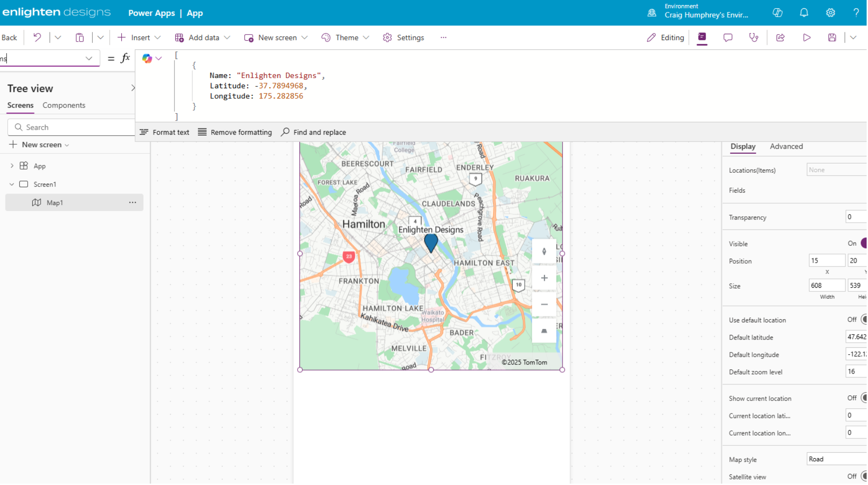Click the Current location latitude field
This screenshot has width=868, height=485.
pos(856,416)
